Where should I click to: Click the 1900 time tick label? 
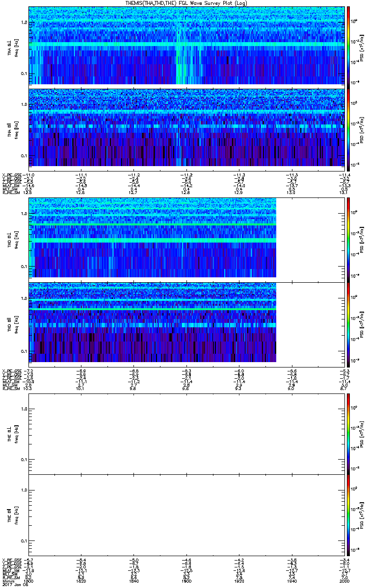pos(186,581)
